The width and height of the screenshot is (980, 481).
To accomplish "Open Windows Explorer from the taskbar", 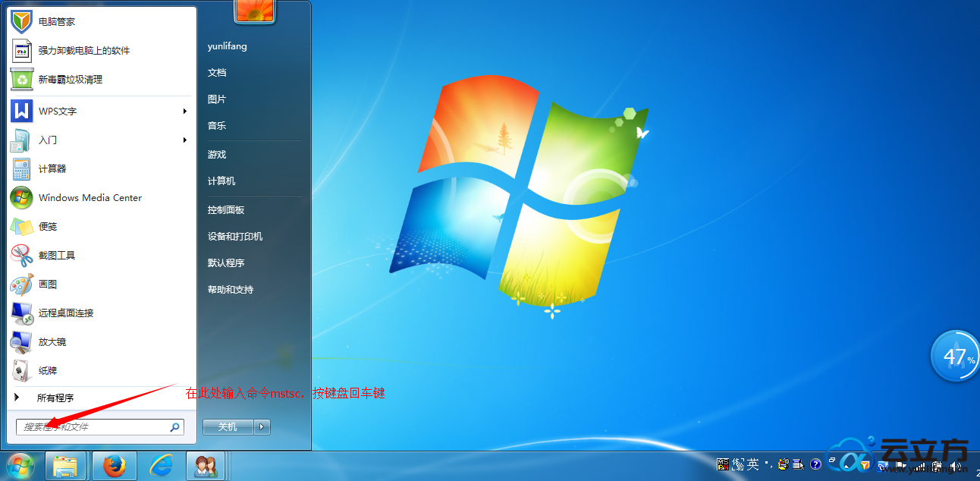I will pyautogui.click(x=66, y=466).
